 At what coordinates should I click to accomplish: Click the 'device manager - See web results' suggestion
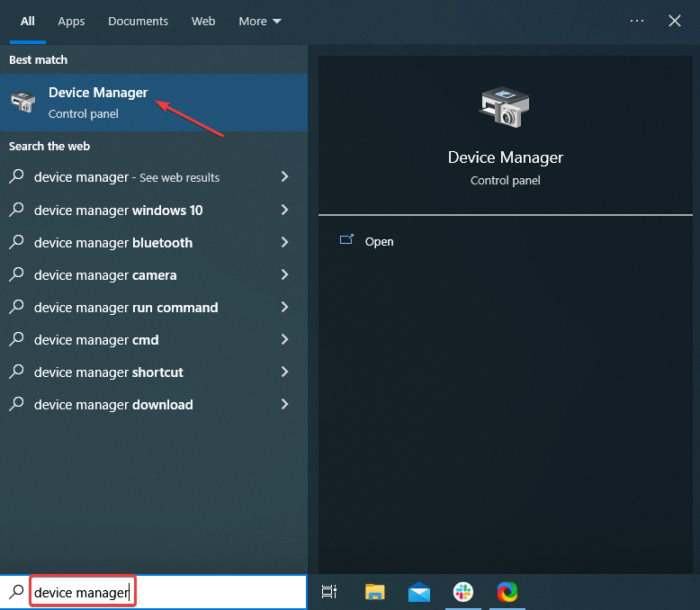tap(126, 177)
